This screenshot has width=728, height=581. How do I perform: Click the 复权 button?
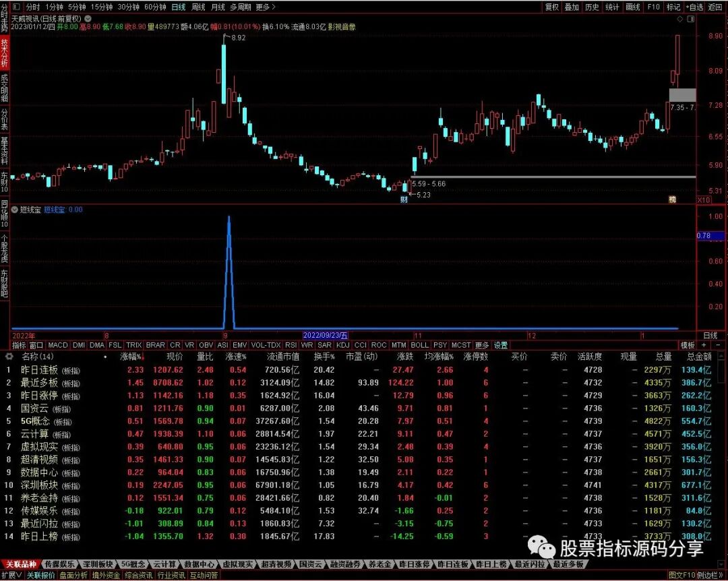[x=551, y=7]
